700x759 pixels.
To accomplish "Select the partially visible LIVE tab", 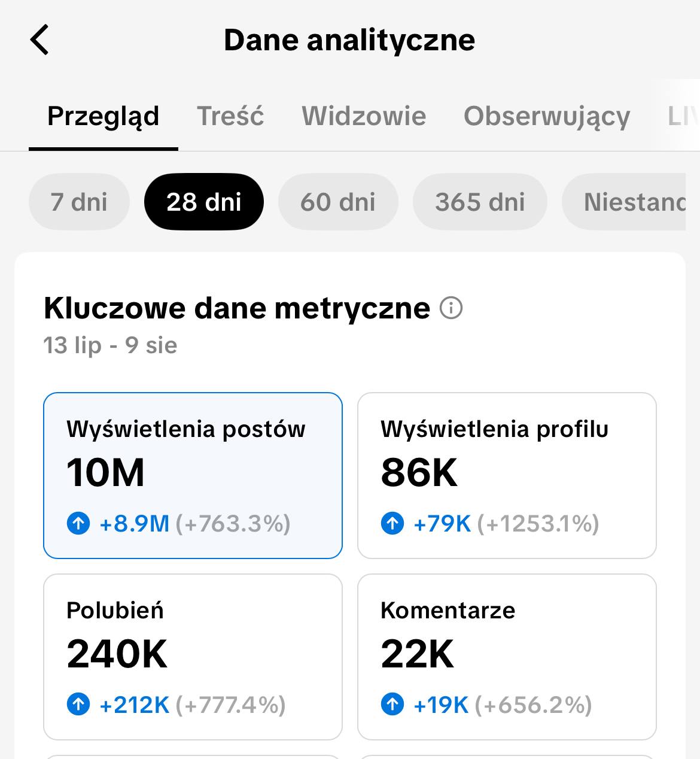I will [683, 116].
